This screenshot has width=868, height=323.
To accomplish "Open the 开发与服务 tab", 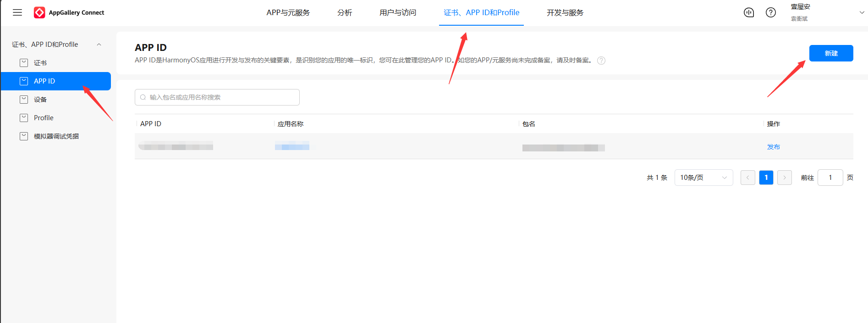I will [565, 13].
